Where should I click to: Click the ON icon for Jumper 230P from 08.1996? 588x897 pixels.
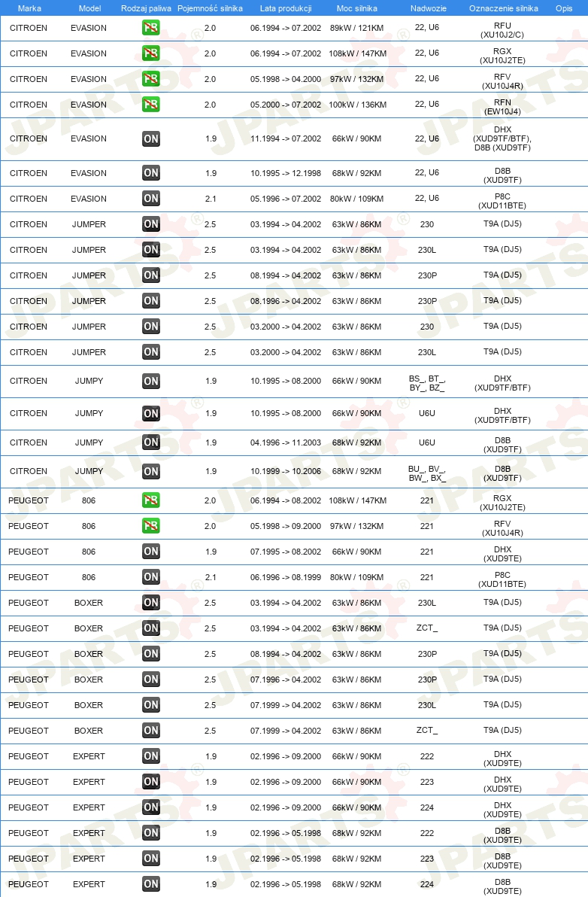pyautogui.click(x=151, y=301)
